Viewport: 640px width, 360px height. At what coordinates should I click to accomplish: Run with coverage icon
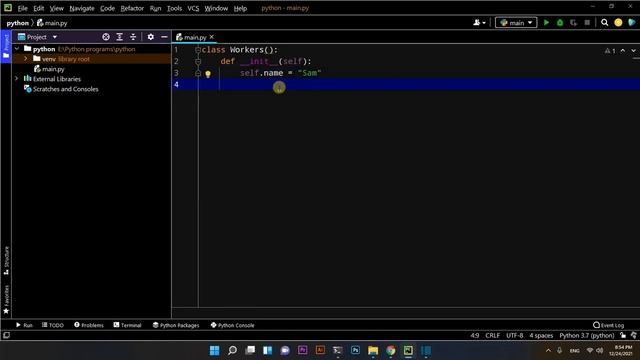(573, 23)
